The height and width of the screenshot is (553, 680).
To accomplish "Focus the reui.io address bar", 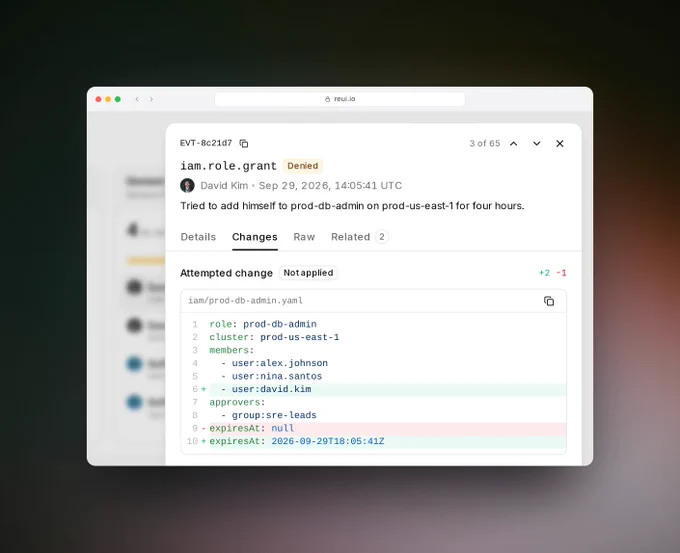I will (340, 99).
